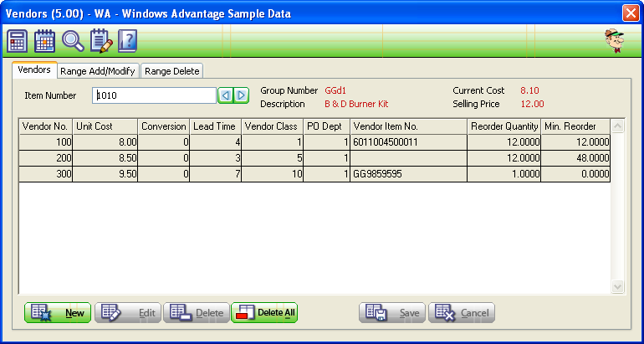This screenshot has height=344, width=644.
Task: Switch to the Range Add/Modify tab
Action: pyautogui.click(x=99, y=71)
